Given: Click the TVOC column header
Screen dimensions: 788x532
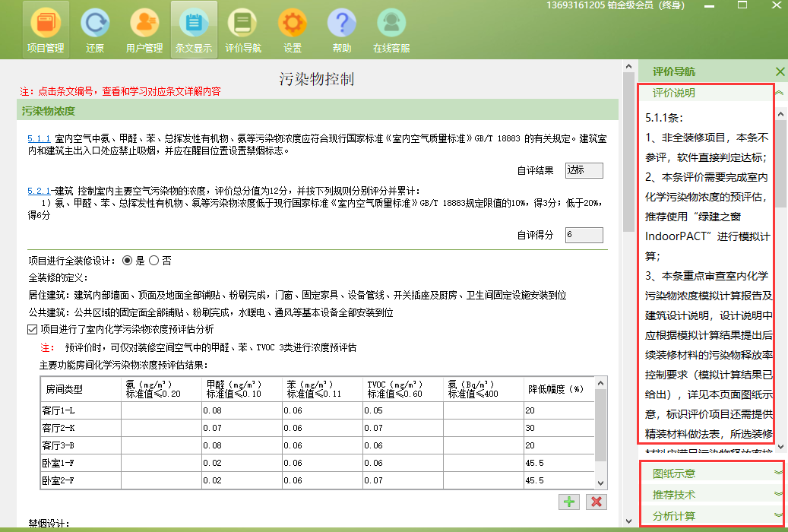Looking at the screenshot, I should [x=403, y=389].
